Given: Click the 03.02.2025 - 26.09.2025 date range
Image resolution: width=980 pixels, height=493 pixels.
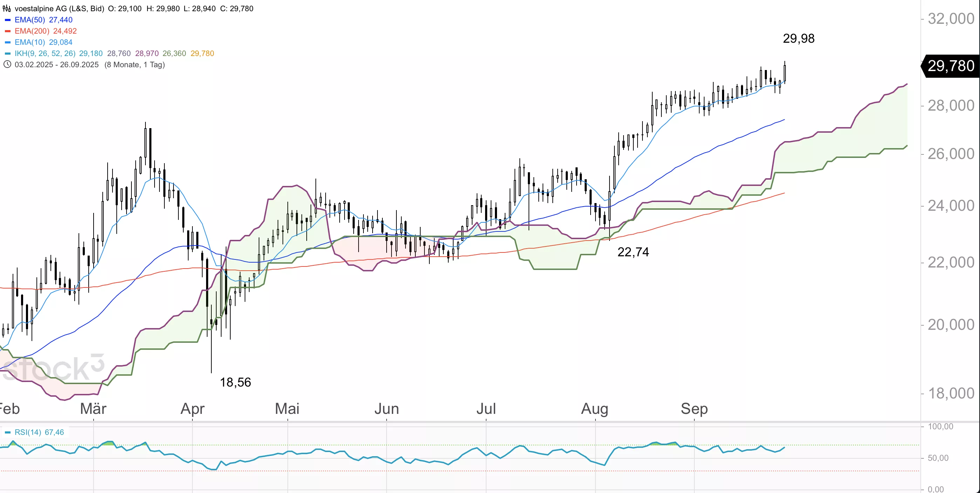Looking at the screenshot, I should click(x=56, y=65).
